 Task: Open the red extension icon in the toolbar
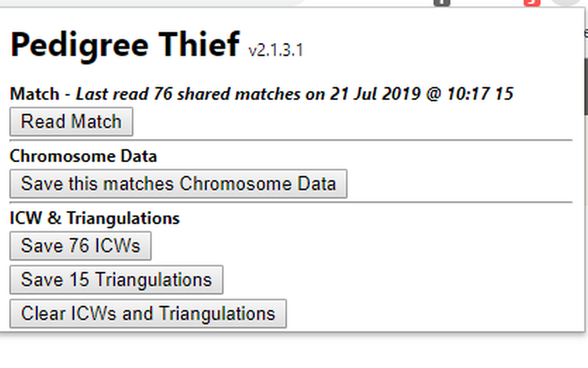tap(531, 3)
